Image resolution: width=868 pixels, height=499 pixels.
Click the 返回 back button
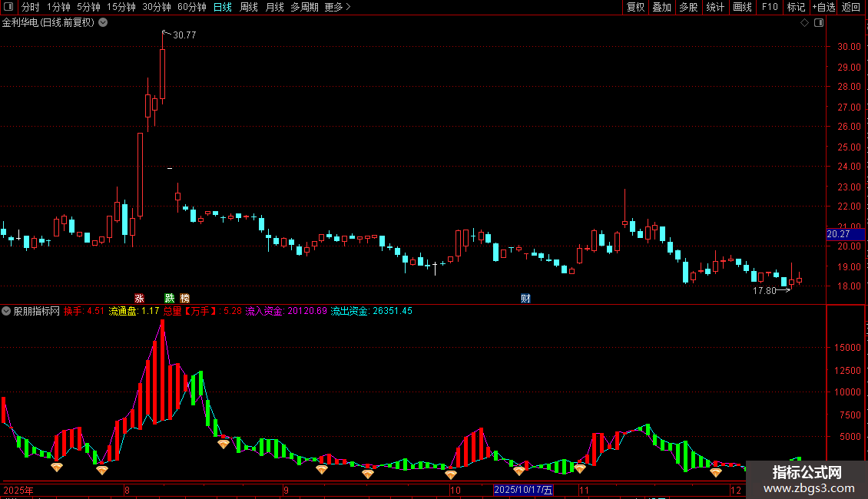851,7
